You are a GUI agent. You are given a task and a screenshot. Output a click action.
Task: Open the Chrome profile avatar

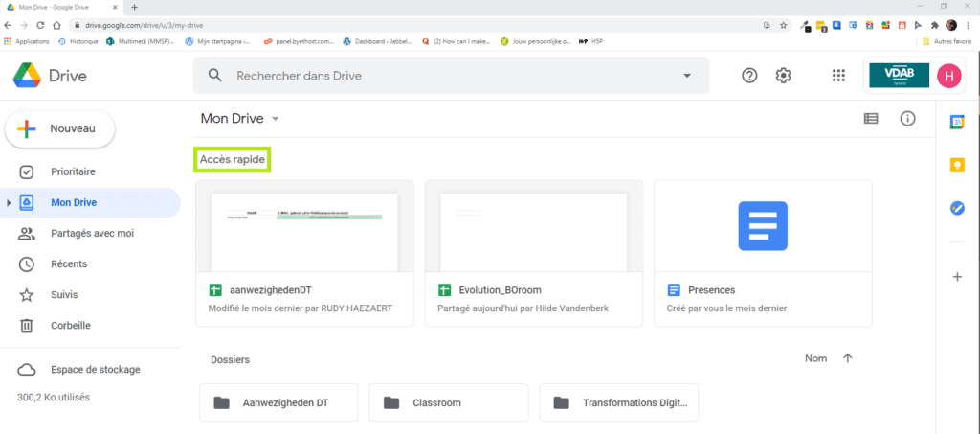(x=951, y=25)
